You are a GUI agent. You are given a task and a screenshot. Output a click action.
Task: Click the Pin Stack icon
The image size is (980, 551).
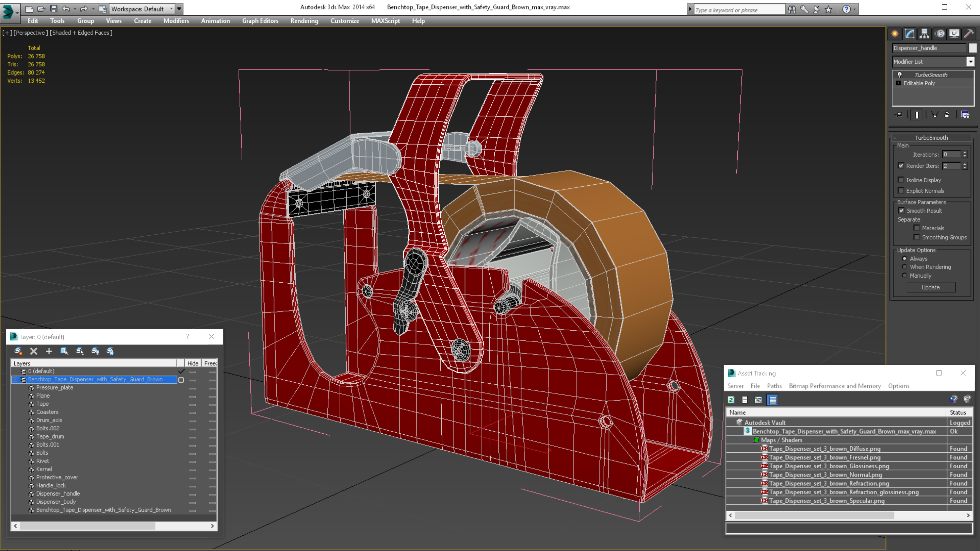899,115
